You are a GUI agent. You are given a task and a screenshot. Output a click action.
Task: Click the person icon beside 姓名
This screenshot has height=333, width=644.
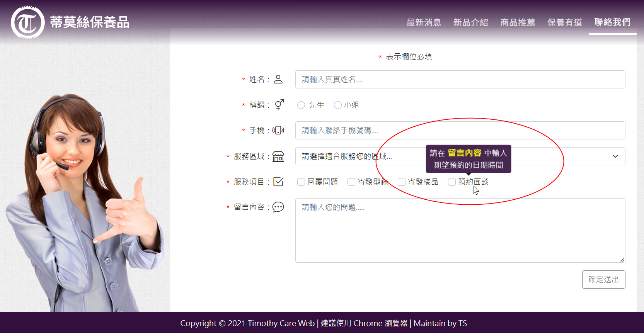click(278, 79)
